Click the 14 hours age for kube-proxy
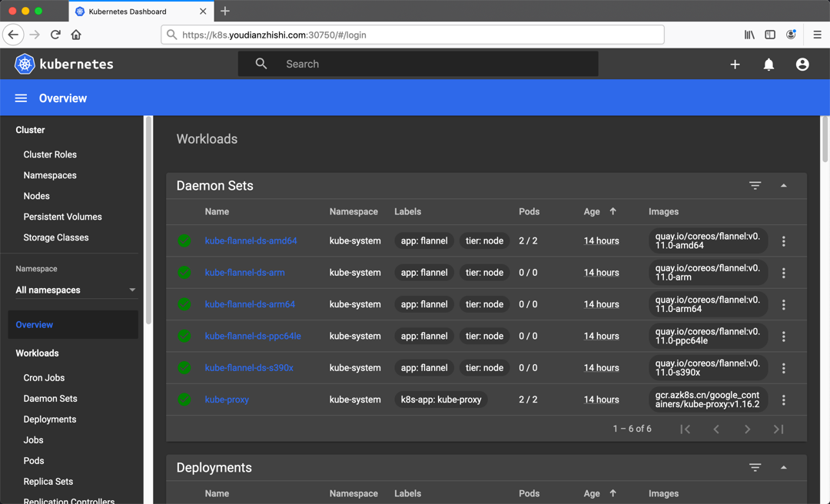Screen dimensions: 830x504 [x=601, y=400]
